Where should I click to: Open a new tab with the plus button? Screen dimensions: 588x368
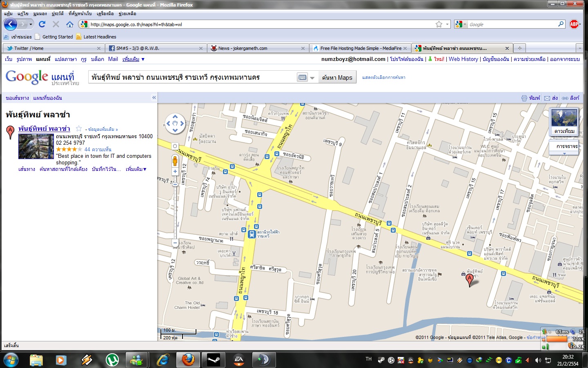[520, 48]
